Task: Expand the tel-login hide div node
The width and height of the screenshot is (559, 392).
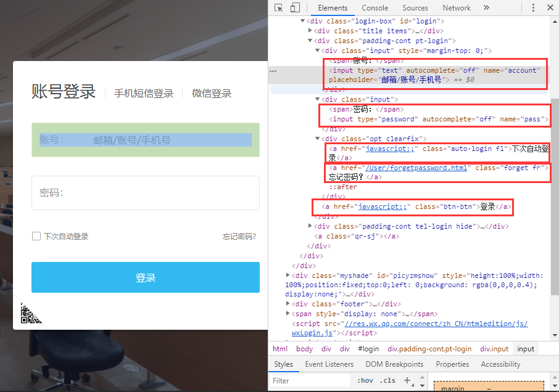Action: (x=310, y=226)
